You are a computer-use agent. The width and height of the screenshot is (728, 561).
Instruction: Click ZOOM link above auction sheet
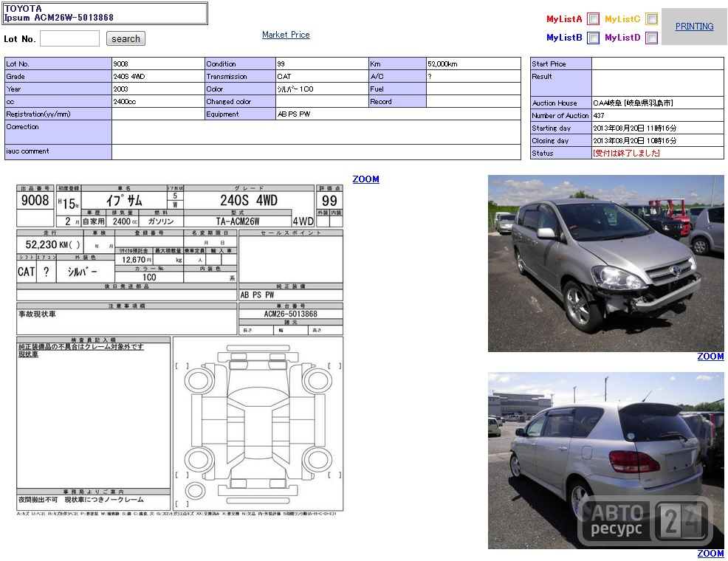pyautogui.click(x=366, y=179)
